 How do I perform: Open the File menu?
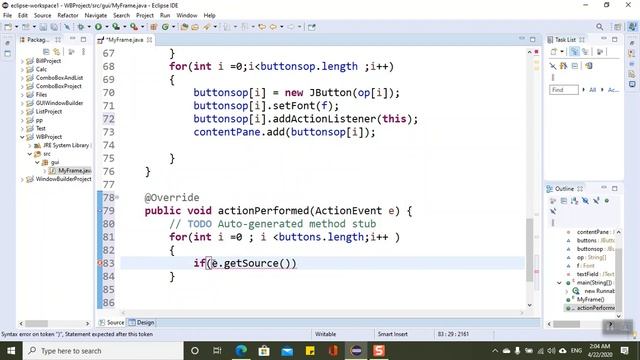point(7,15)
